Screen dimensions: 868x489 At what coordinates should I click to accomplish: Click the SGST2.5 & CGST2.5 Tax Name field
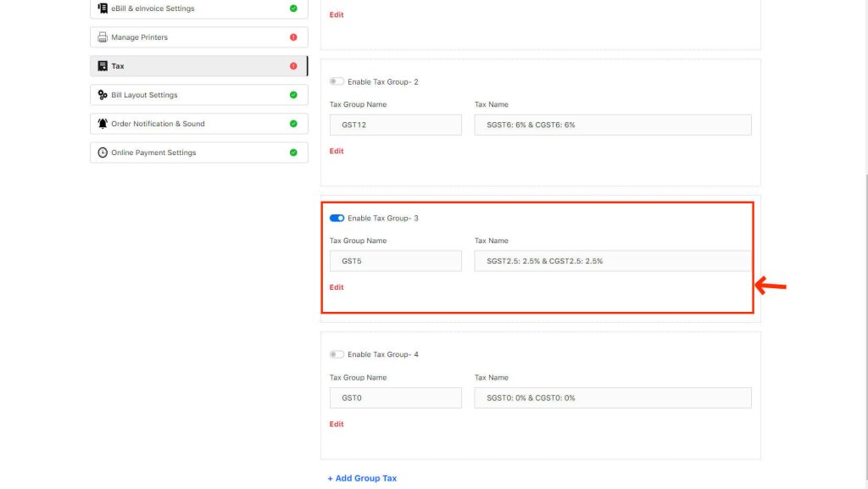click(x=613, y=260)
